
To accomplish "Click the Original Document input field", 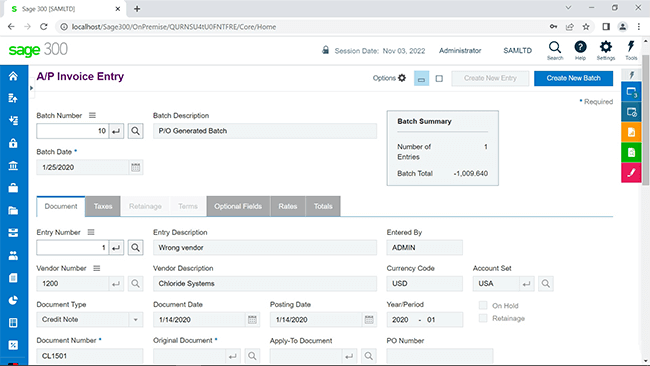I will tap(189, 356).
